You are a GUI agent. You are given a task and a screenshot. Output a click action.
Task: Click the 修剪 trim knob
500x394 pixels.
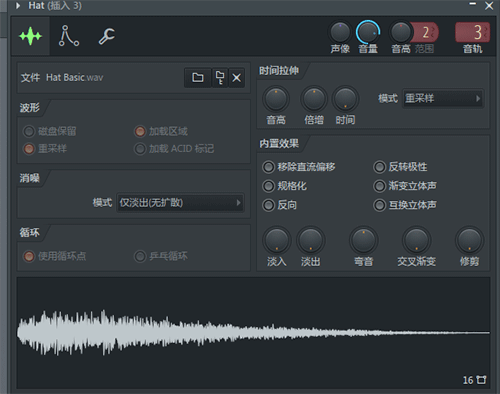[x=469, y=240]
